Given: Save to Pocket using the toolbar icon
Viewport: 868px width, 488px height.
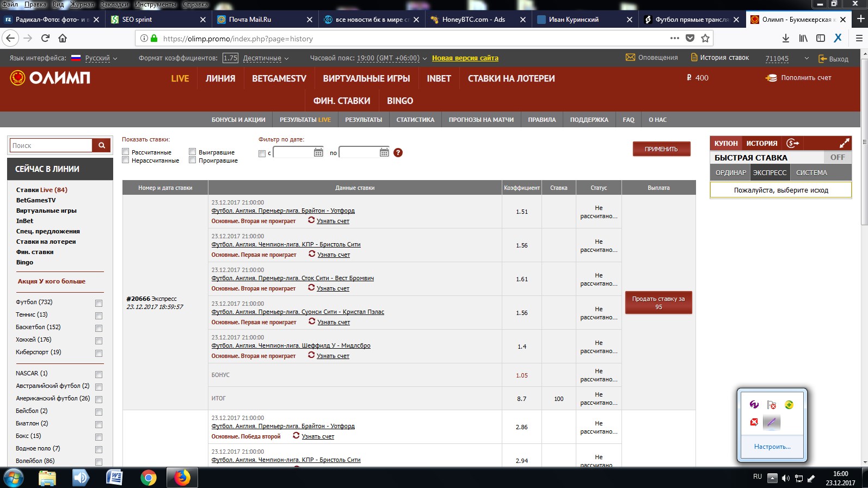Looking at the screenshot, I should 690,38.
